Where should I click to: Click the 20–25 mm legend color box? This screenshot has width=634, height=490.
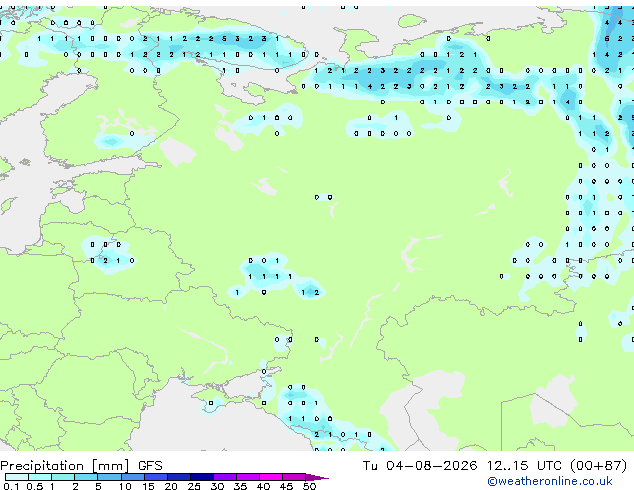point(178,477)
